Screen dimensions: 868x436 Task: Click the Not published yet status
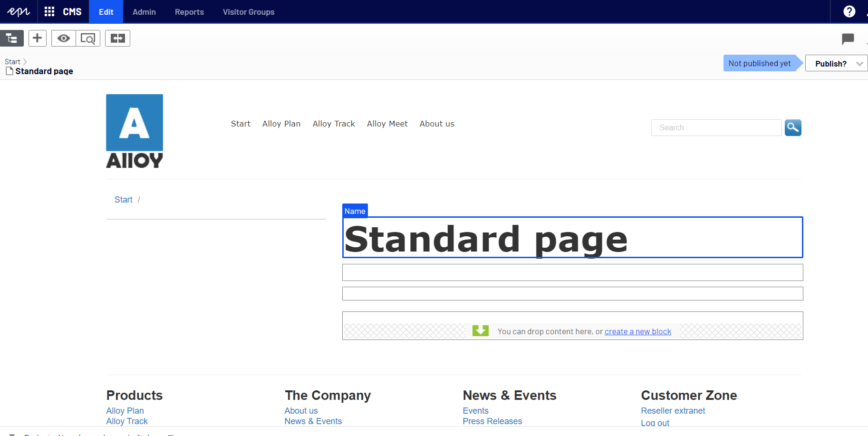click(x=759, y=63)
